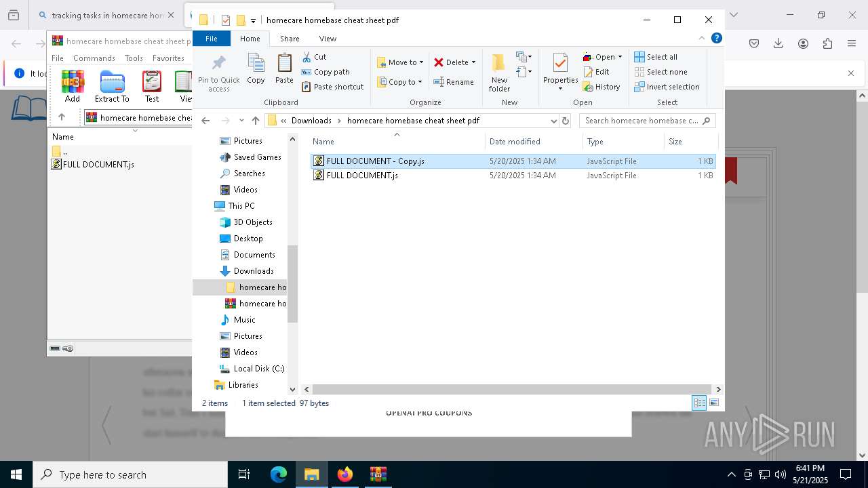Image resolution: width=868 pixels, height=488 pixels.
Task: Select FULL DOCUMENT - Copy.js file
Action: [x=513, y=161]
